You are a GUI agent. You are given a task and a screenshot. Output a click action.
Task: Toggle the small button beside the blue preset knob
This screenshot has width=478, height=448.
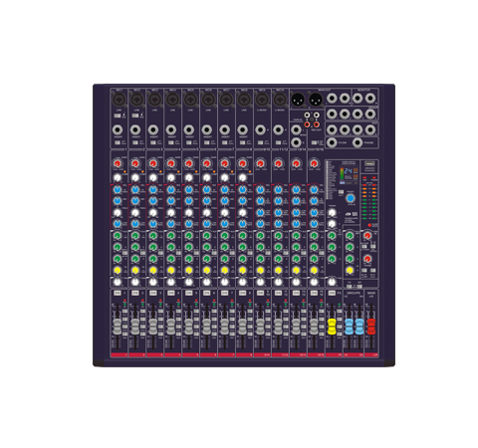point(341,192)
